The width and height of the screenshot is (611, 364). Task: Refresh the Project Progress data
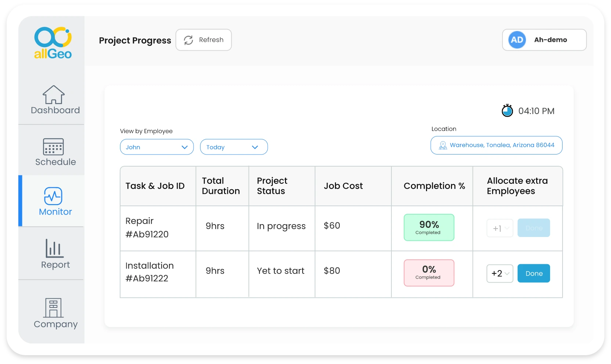tap(203, 40)
